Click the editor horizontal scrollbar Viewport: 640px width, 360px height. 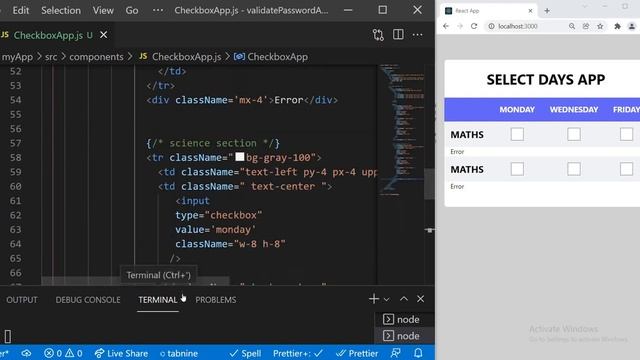[135, 281]
